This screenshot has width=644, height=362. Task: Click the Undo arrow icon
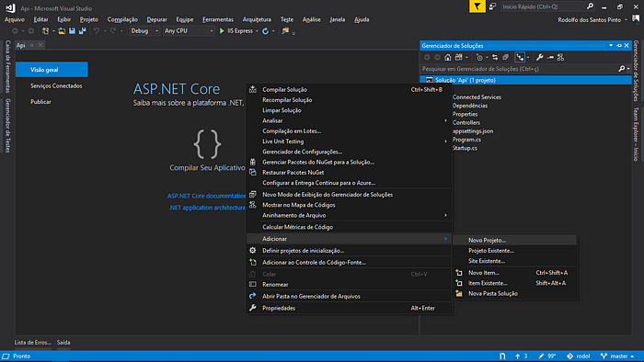pyautogui.click(x=97, y=30)
